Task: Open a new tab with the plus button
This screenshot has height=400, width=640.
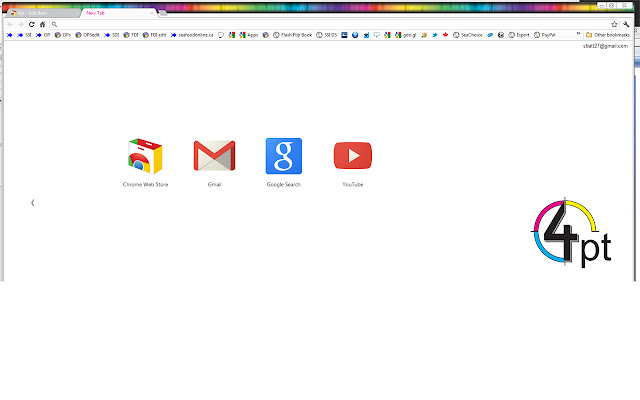Action: pos(162,13)
